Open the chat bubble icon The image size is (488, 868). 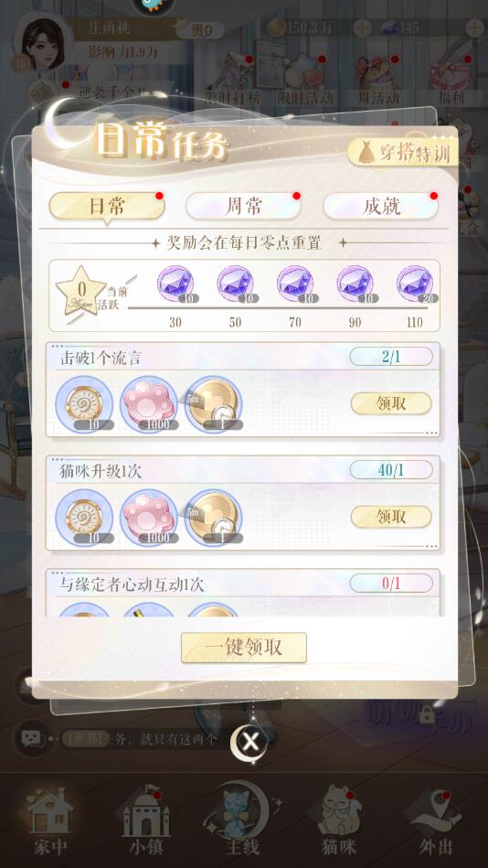[x=32, y=738]
